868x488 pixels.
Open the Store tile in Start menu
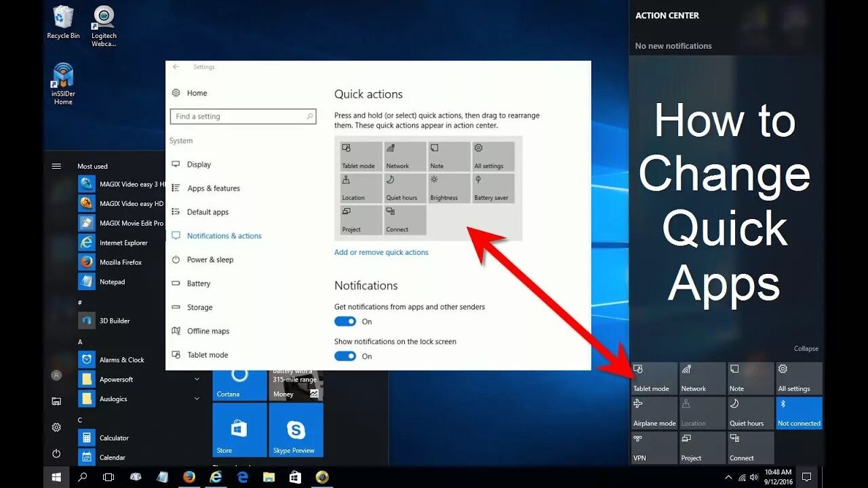239,430
